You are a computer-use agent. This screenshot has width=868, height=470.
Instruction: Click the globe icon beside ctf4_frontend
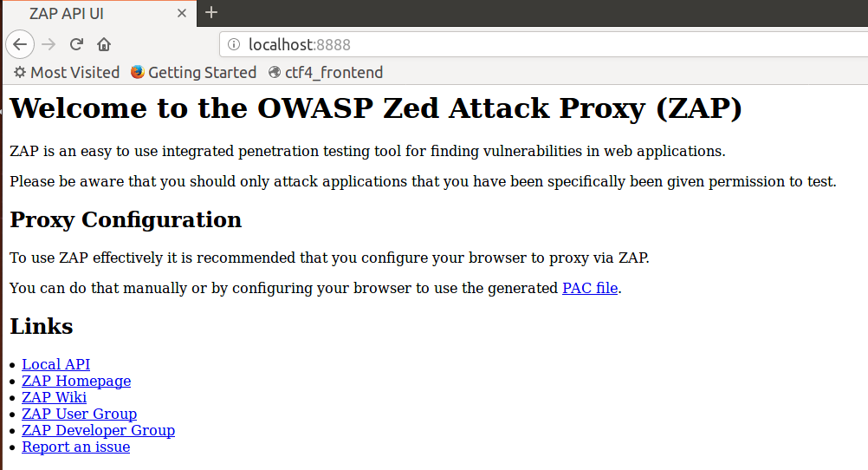coord(275,72)
